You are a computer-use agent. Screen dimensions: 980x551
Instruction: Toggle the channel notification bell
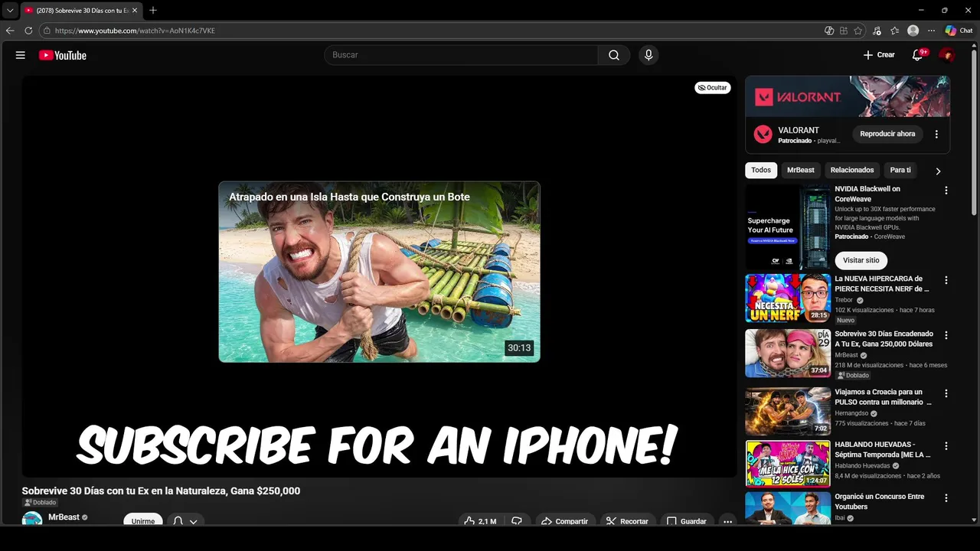tap(178, 520)
